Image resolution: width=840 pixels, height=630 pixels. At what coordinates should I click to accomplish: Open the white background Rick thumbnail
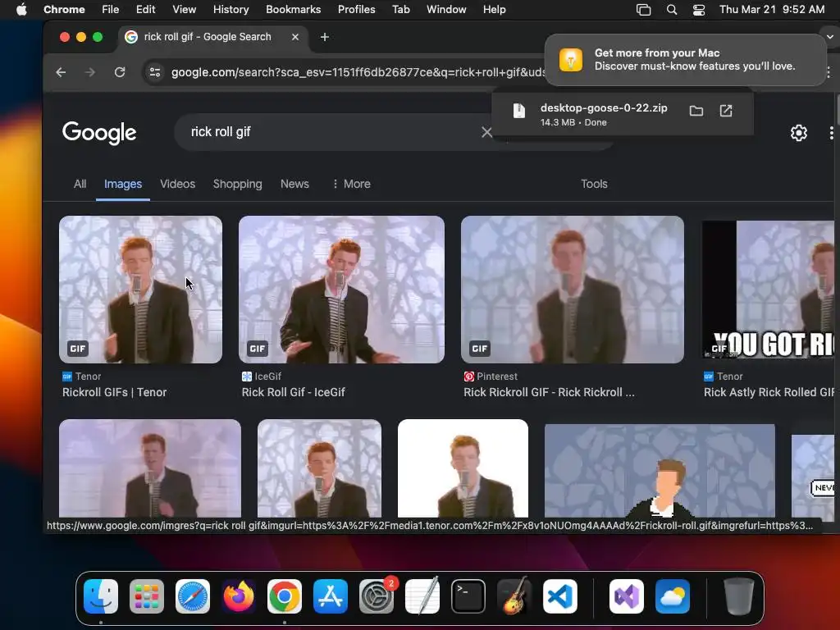[463, 468]
